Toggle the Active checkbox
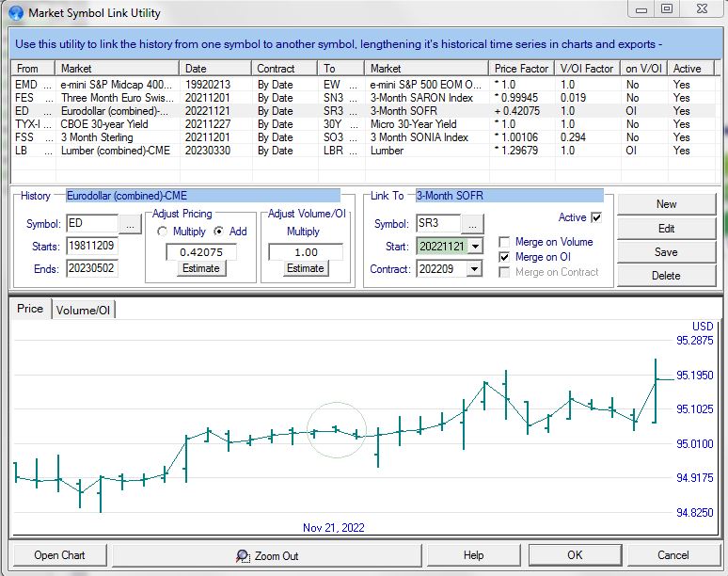 tap(596, 217)
